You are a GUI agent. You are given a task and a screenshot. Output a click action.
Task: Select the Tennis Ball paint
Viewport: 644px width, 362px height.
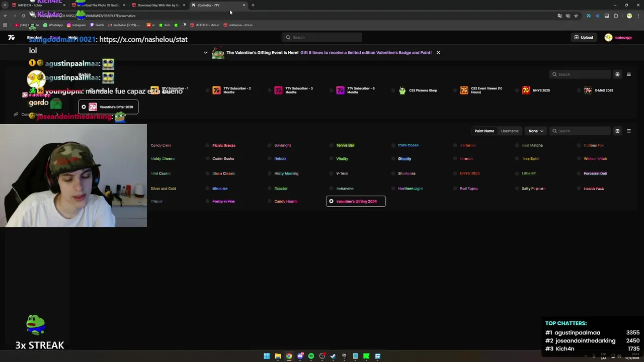click(x=345, y=145)
